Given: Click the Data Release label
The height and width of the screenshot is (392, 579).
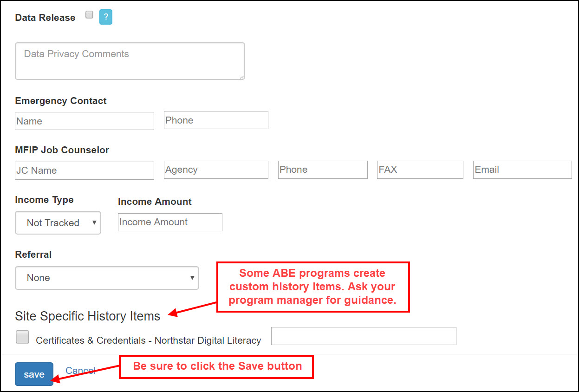Looking at the screenshot, I should pos(45,18).
